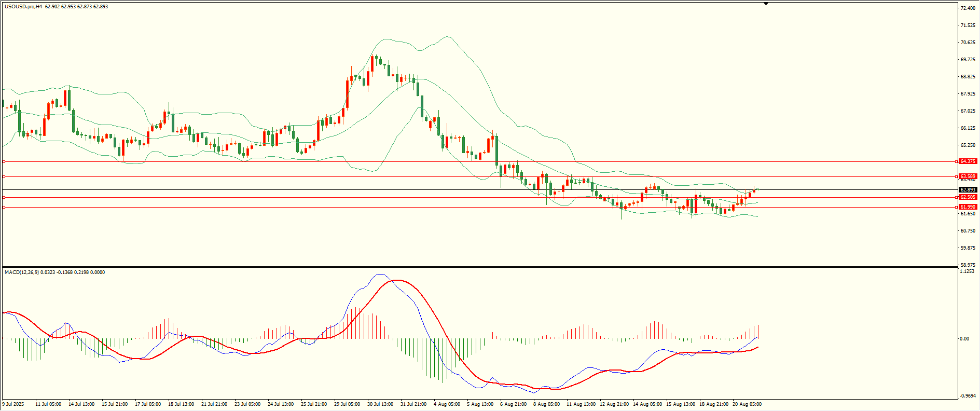Click the 18 Aug 21:00 time label
This screenshot has width=980, height=411.
(x=714, y=404)
